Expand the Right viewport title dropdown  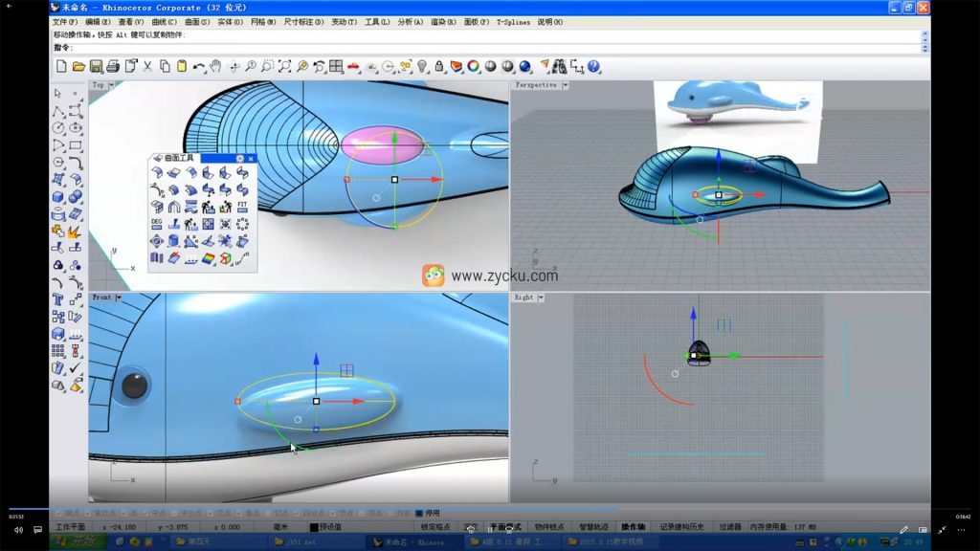542,298
